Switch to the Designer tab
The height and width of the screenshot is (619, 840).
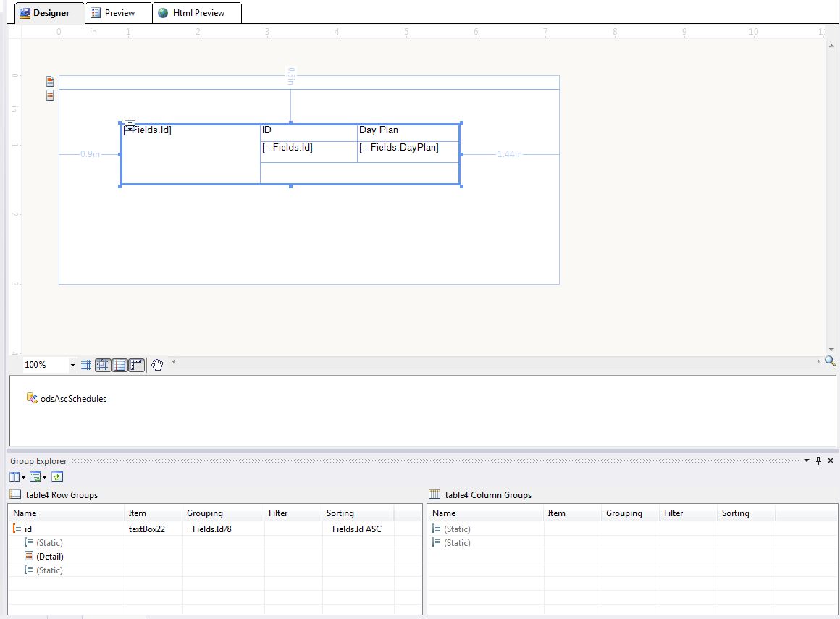[50, 13]
